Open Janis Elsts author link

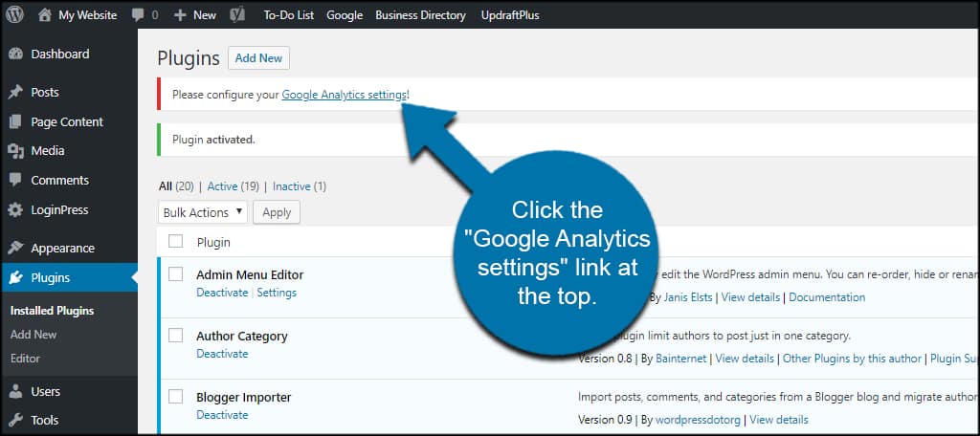(x=687, y=297)
